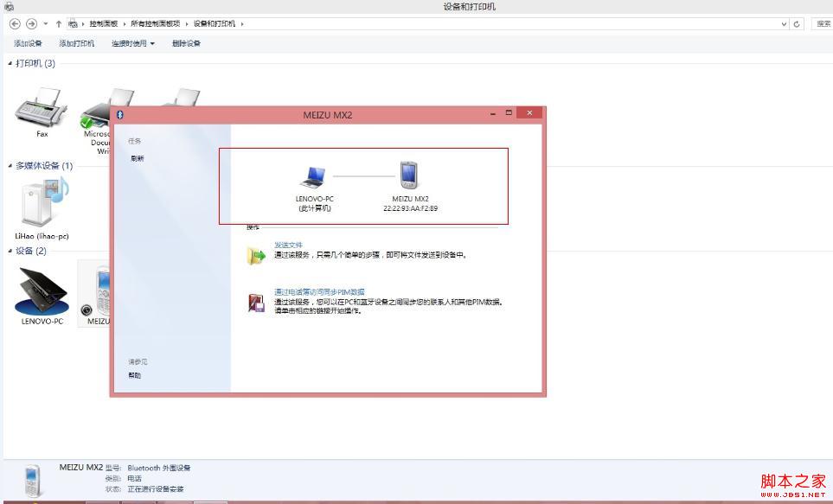Open the address bar history dropdown arrow

click(x=784, y=23)
